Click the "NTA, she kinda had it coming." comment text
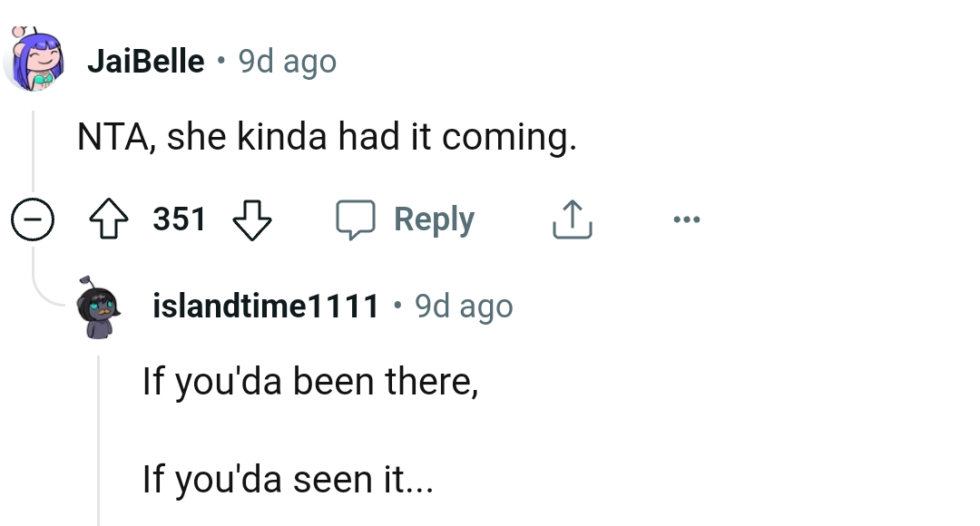The height and width of the screenshot is (526, 980). point(327,138)
